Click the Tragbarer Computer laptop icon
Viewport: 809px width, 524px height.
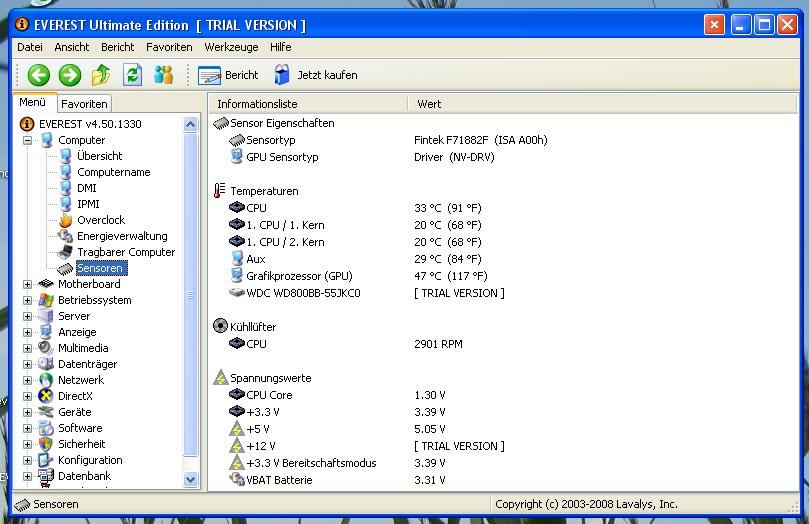pyautogui.click(x=66, y=252)
